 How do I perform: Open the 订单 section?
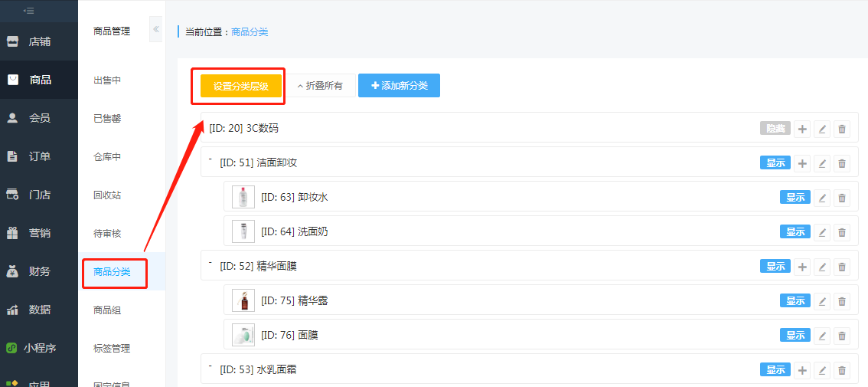39,156
